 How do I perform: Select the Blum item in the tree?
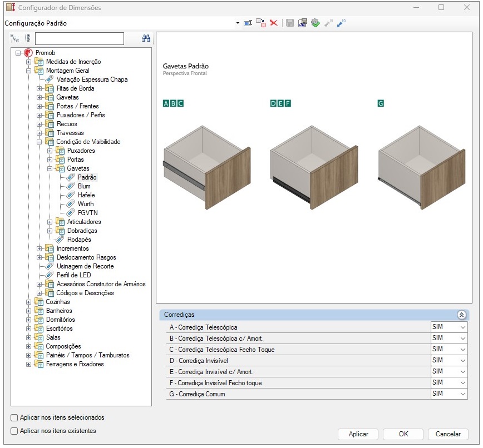click(x=84, y=186)
